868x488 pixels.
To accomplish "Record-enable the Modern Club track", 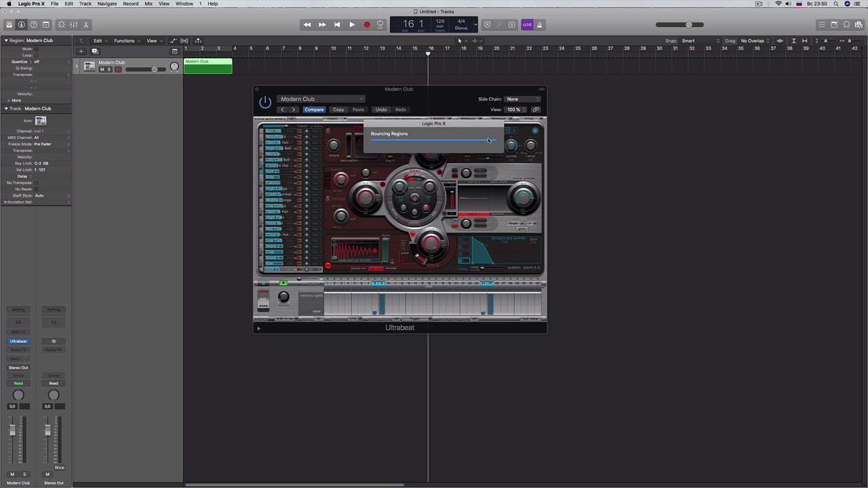I will click(117, 69).
